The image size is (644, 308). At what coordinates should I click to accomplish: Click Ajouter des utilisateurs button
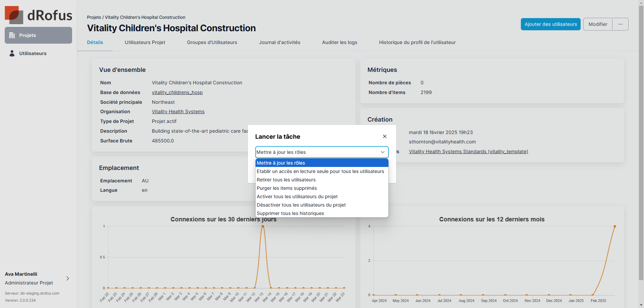[x=550, y=24]
